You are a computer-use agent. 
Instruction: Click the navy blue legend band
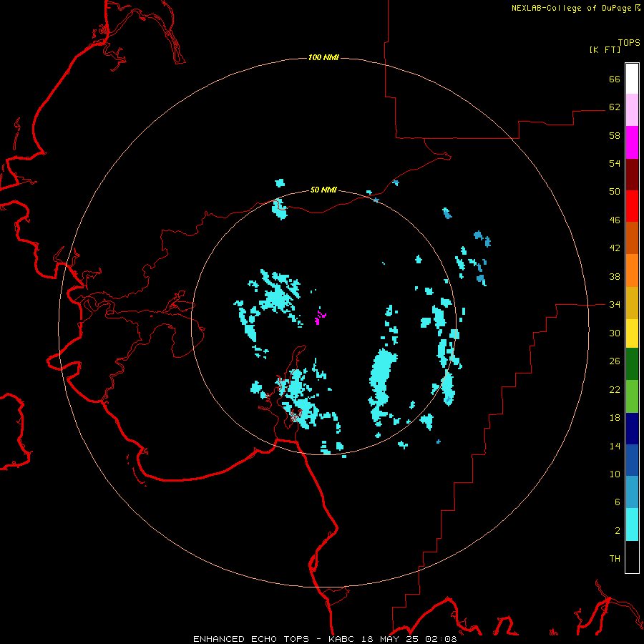point(632,429)
